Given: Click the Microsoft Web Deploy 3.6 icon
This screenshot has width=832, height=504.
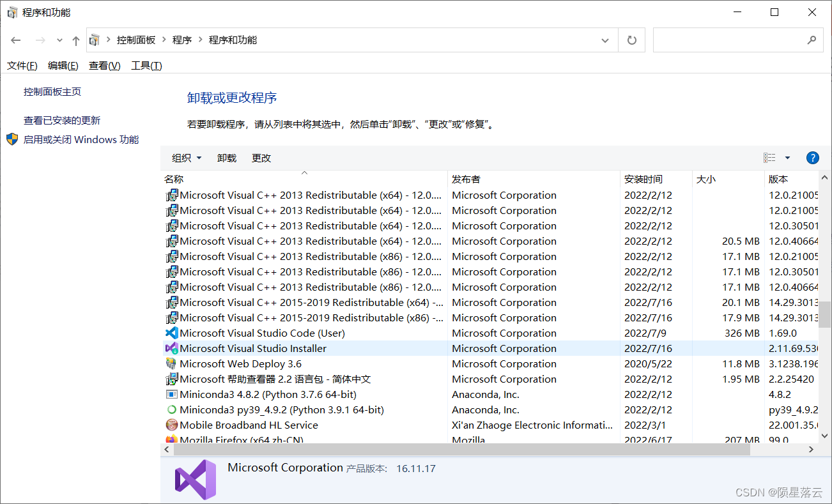Looking at the screenshot, I should (x=171, y=363).
